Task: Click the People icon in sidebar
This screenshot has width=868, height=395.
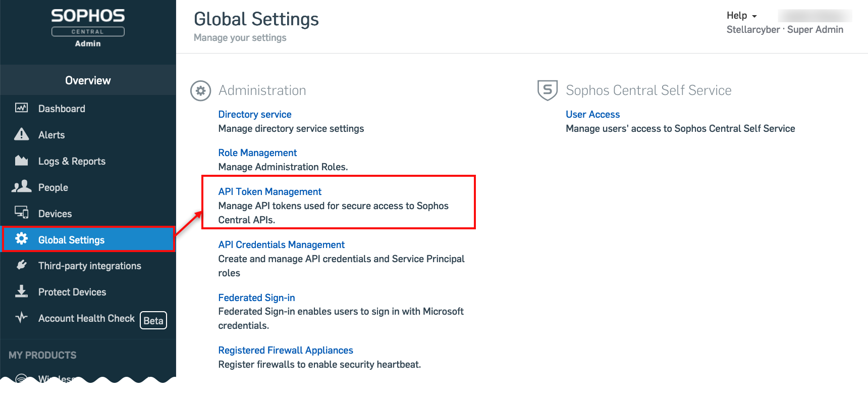Action: [x=21, y=187]
